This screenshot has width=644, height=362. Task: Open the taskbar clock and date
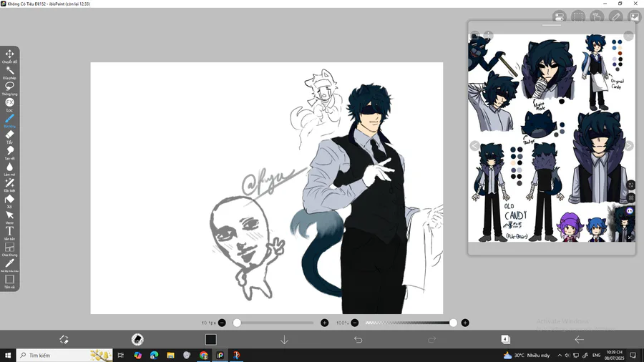pos(615,356)
